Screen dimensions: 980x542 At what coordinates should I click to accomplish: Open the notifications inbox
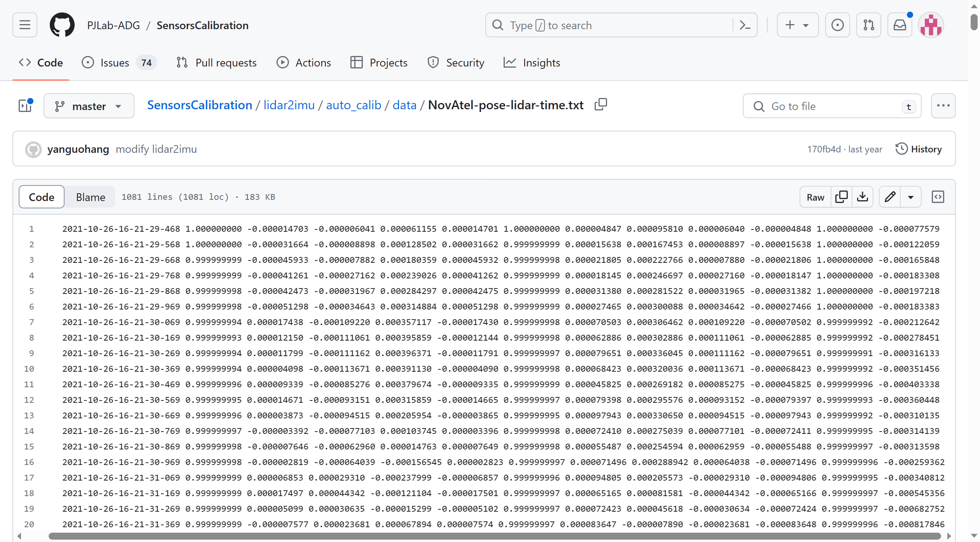tap(899, 25)
